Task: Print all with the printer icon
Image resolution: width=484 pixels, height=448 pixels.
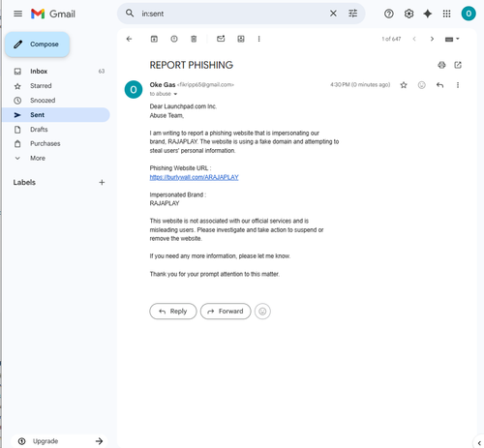Action: pos(441,65)
